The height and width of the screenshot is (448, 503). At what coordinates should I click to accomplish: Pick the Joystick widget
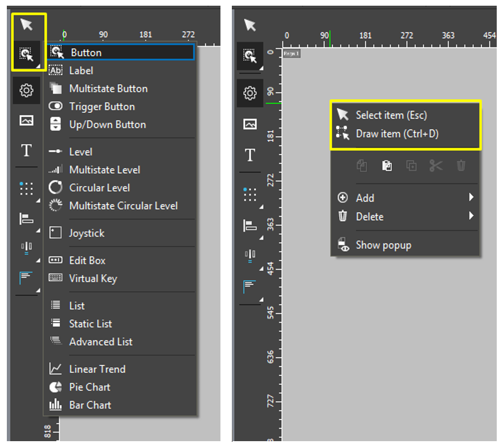point(87,233)
